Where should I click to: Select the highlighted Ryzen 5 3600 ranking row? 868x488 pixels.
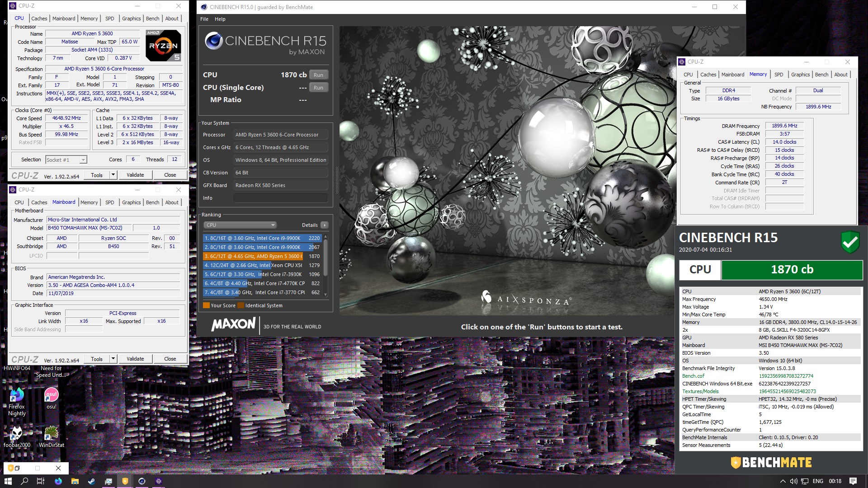click(262, 256)
